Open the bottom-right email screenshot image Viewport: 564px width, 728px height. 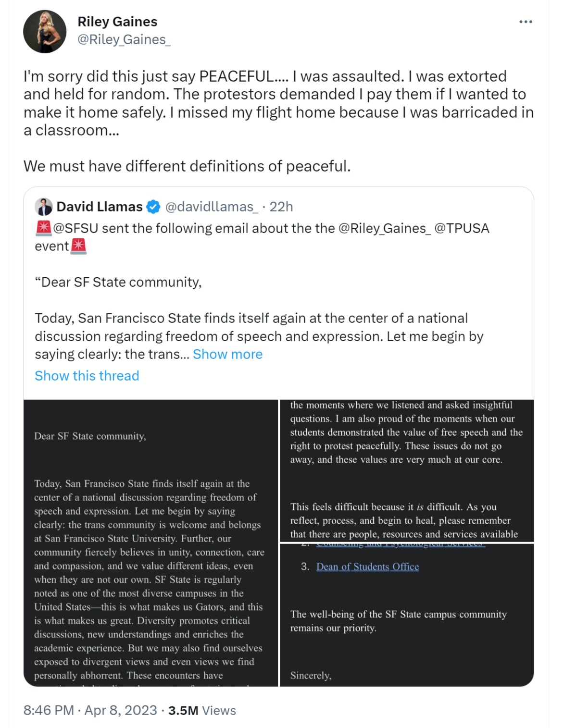click(407, 615)
